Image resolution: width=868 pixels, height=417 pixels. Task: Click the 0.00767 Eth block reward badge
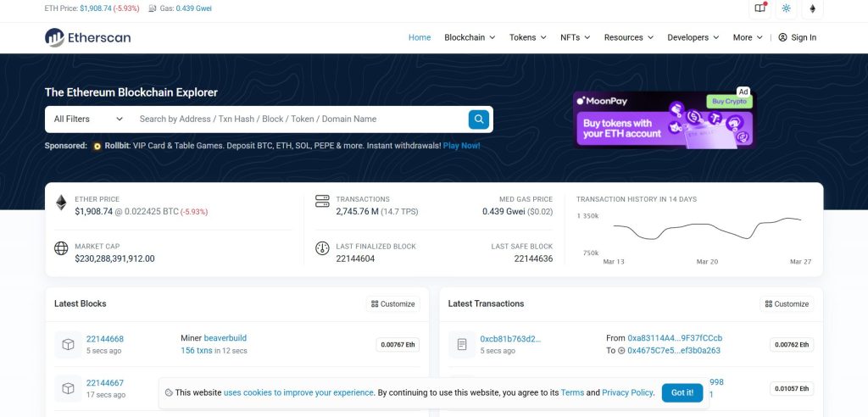(x=398, y=344)
